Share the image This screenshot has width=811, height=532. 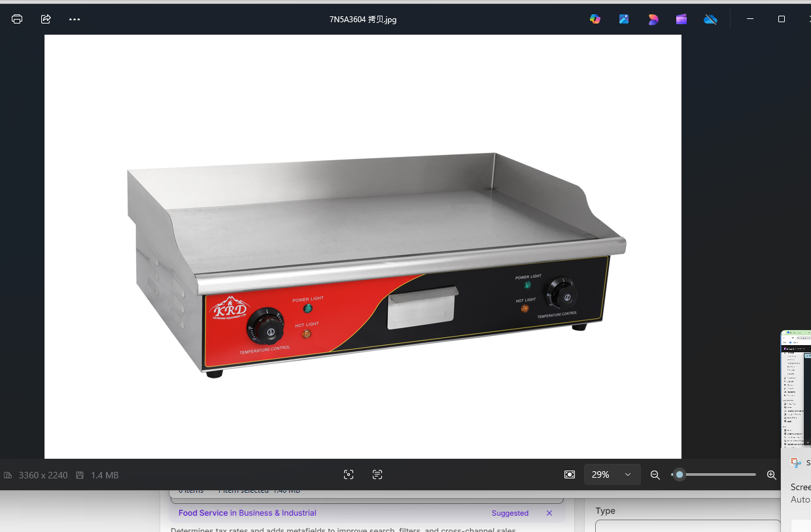pos(45,19)
